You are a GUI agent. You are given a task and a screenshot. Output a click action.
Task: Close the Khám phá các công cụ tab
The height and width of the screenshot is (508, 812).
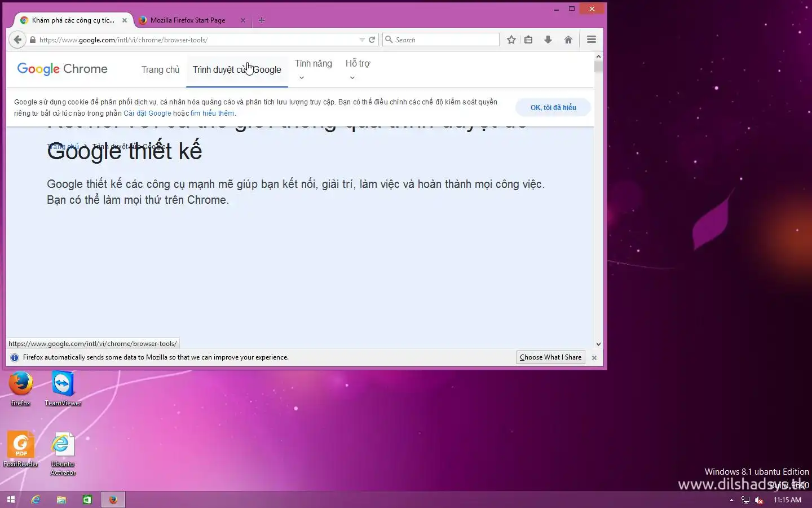coord(125,20)
